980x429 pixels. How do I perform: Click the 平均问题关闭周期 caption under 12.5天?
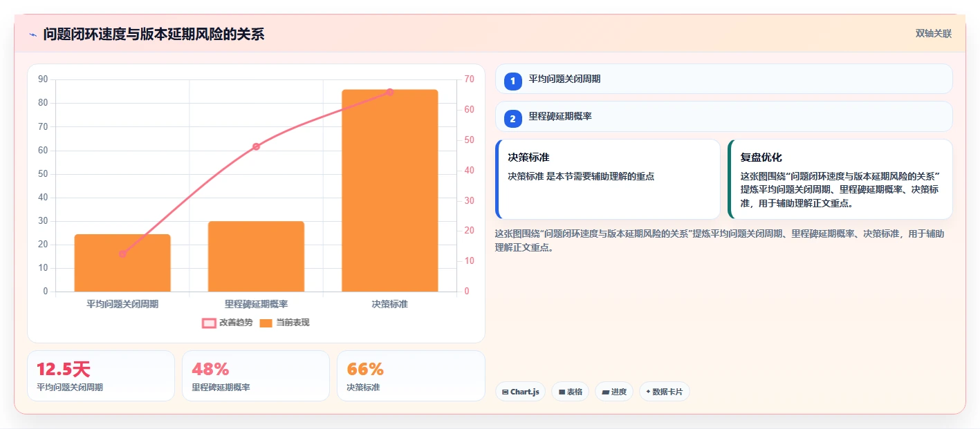coord(70,388)
